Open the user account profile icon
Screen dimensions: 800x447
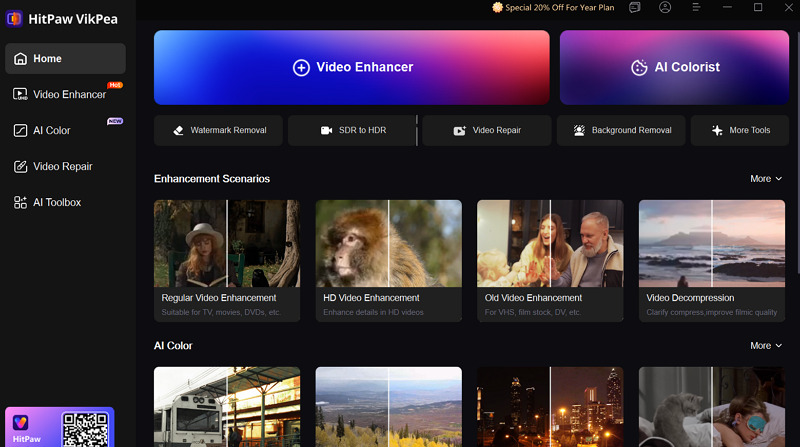665,8
